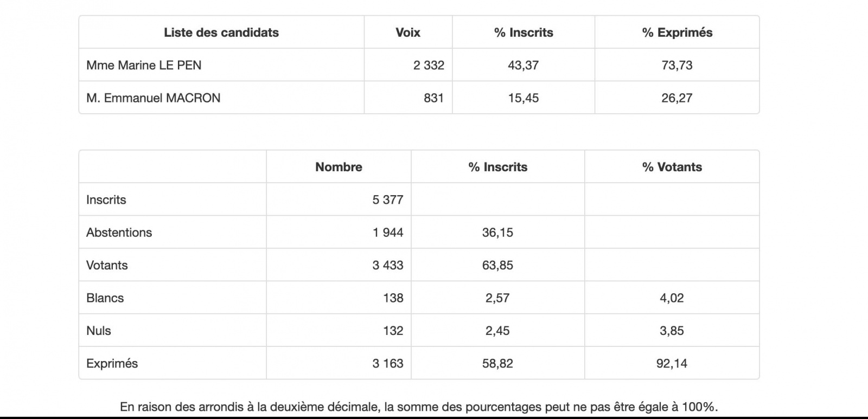Select the 'Inscrits' row label
This screenshot has width=868, height=419.
pyautogui.click(x=106, y=199)
